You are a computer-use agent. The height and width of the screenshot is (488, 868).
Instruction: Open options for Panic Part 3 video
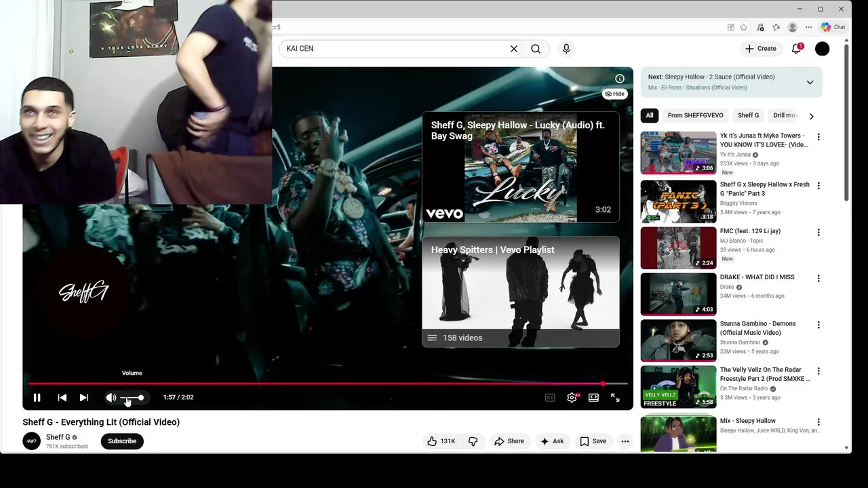click(818, 186)
